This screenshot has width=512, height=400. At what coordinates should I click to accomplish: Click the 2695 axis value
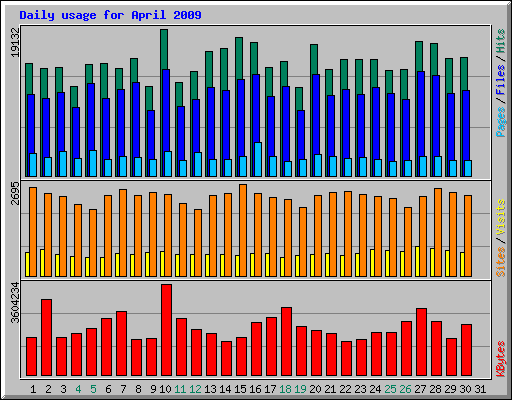(x=15, y=193)
